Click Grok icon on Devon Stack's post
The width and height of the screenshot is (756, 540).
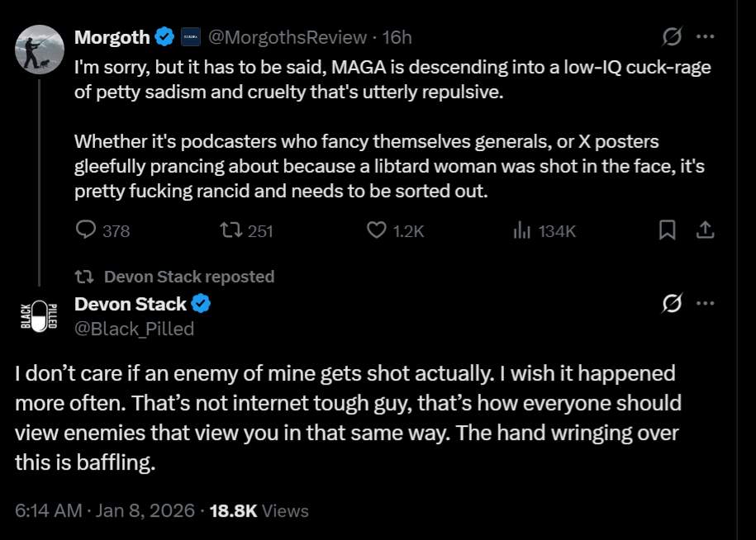coord(672,305)
